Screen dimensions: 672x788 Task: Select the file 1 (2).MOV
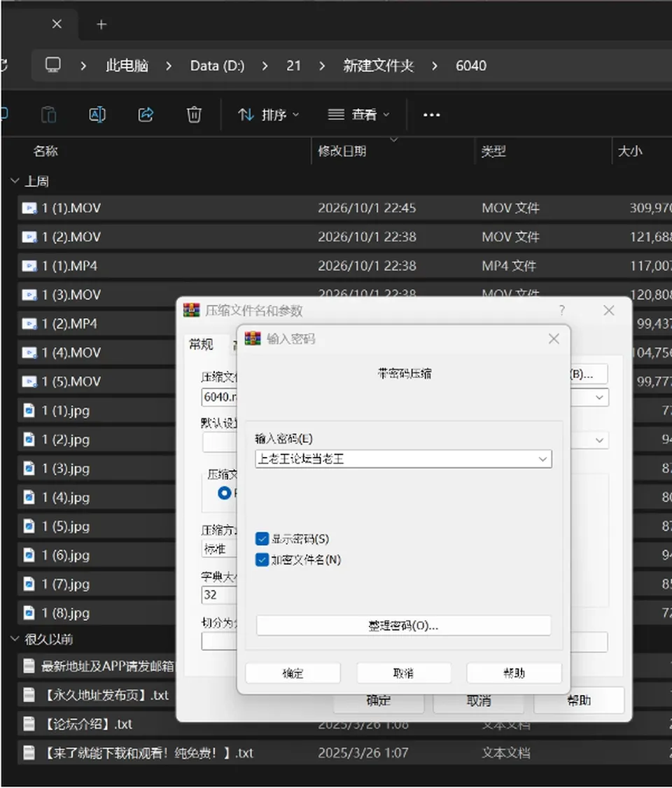(71, 237)
